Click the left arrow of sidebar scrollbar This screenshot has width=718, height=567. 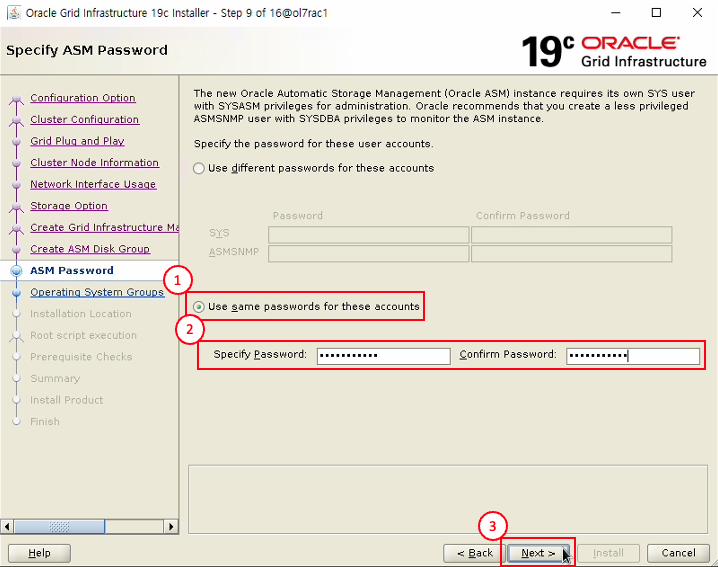point(7,526)
